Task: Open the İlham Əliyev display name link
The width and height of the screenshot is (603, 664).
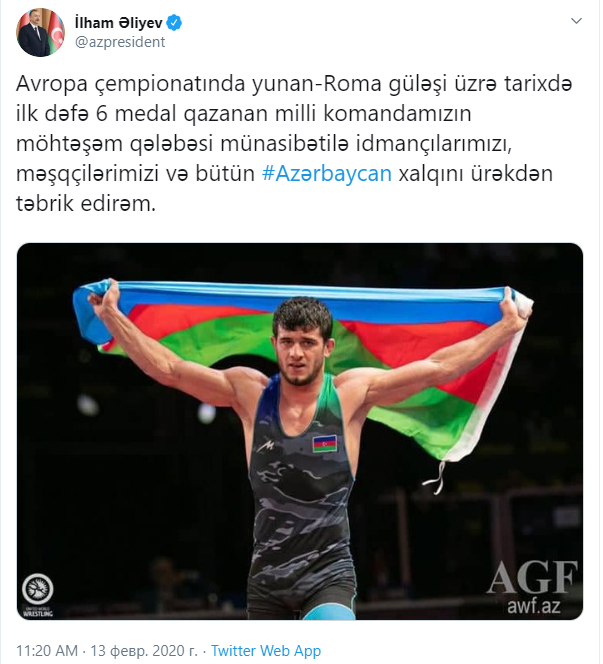Action: point(119,22)
